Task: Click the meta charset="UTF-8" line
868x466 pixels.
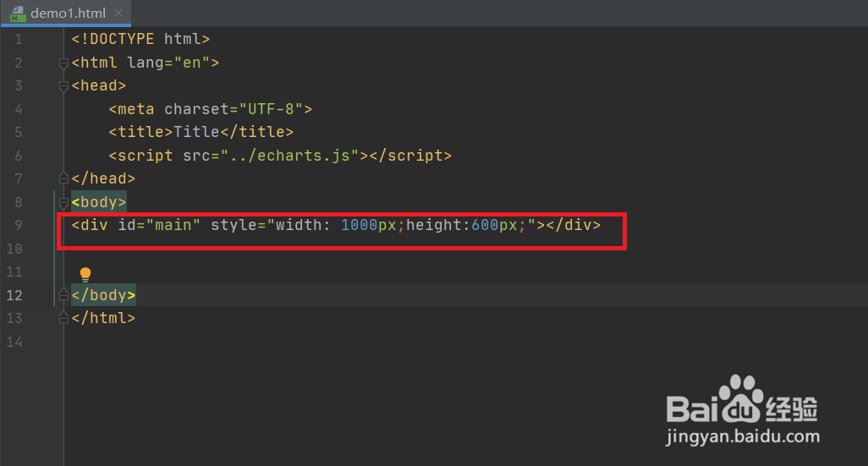Action: pos(211,109)
